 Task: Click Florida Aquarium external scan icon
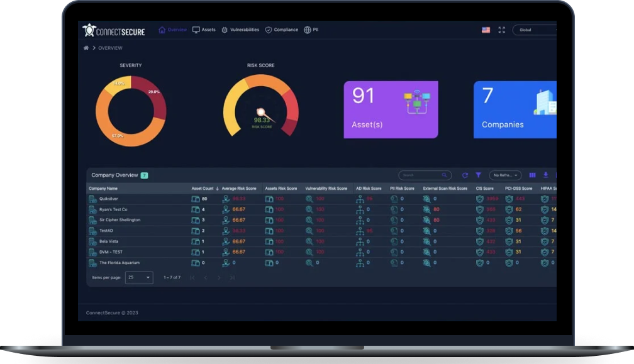[426, 263]
